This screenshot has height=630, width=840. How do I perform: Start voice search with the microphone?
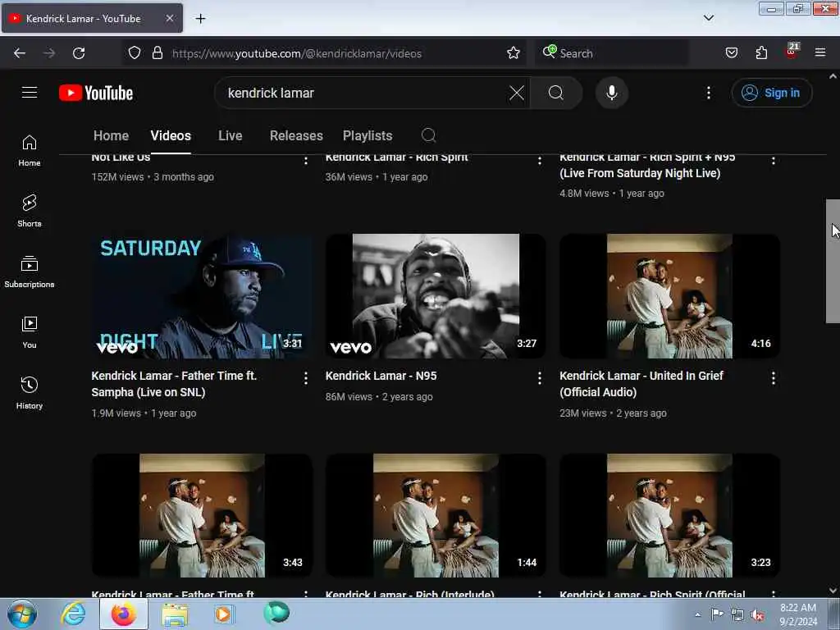[611, 93]
